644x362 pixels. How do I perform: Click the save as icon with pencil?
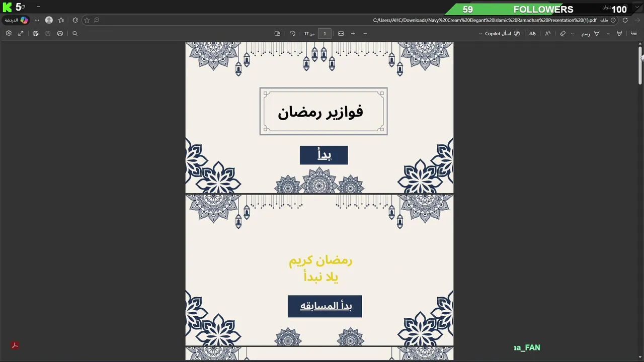(36, 33)
